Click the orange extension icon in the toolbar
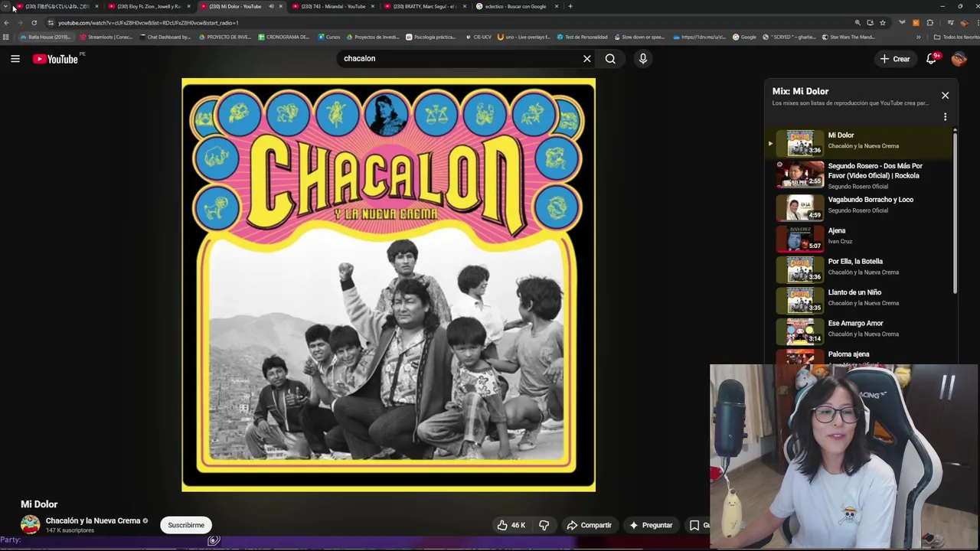Viewport: 980px width, 551px height. (x=916, y=23)
